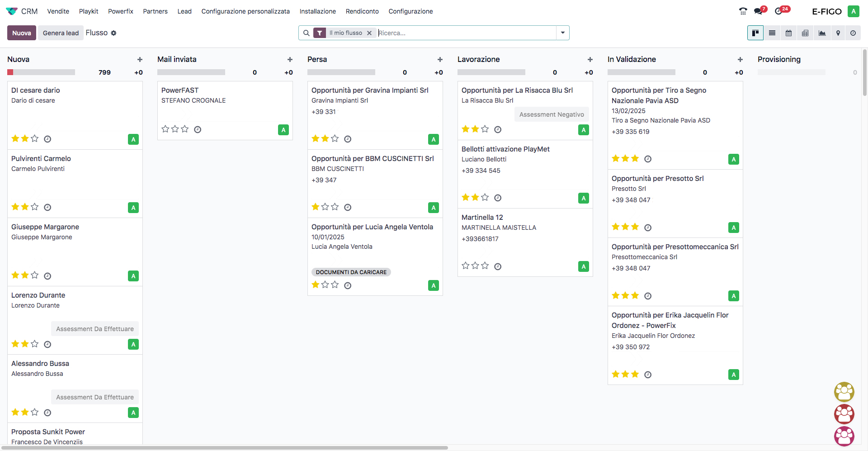Image resolution: width=868 pixels, height=451 pixels.
Task: Open Giuseppe Margarone opportunity card
Action: pyautogui.click(x=75, y=252)
